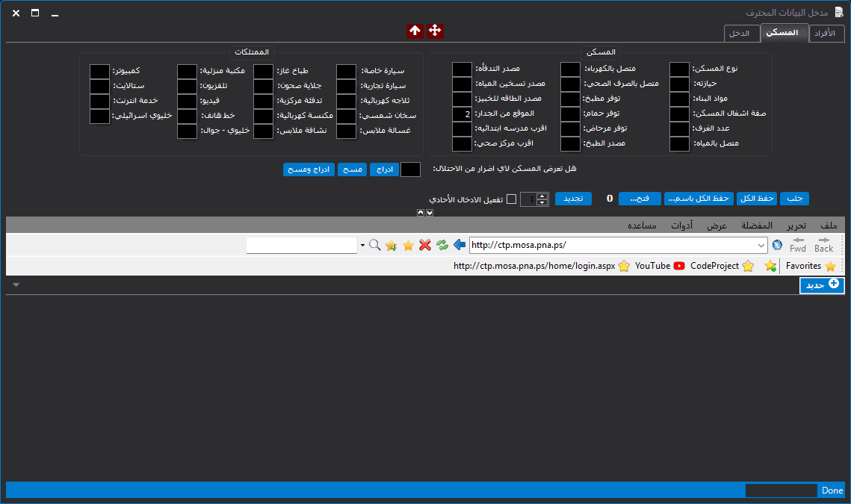Open the أدوات menu

point(681,225)
